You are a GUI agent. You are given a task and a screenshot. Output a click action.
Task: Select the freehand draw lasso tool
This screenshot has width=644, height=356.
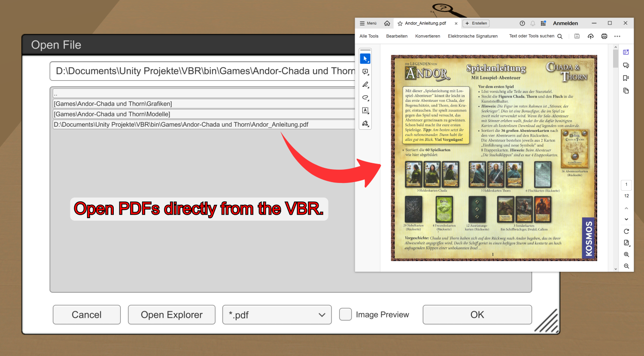click(365, 97)
